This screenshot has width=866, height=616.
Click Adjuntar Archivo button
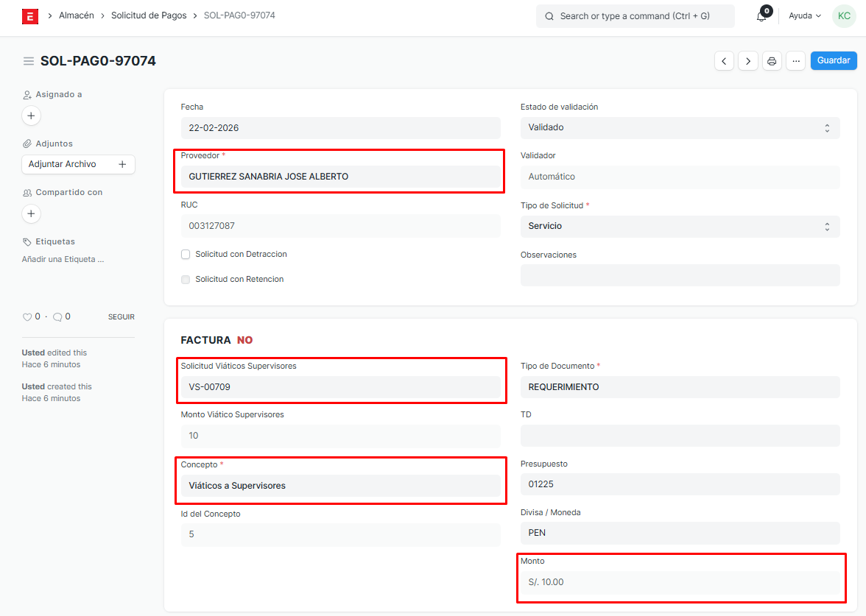tap(78, 164)
